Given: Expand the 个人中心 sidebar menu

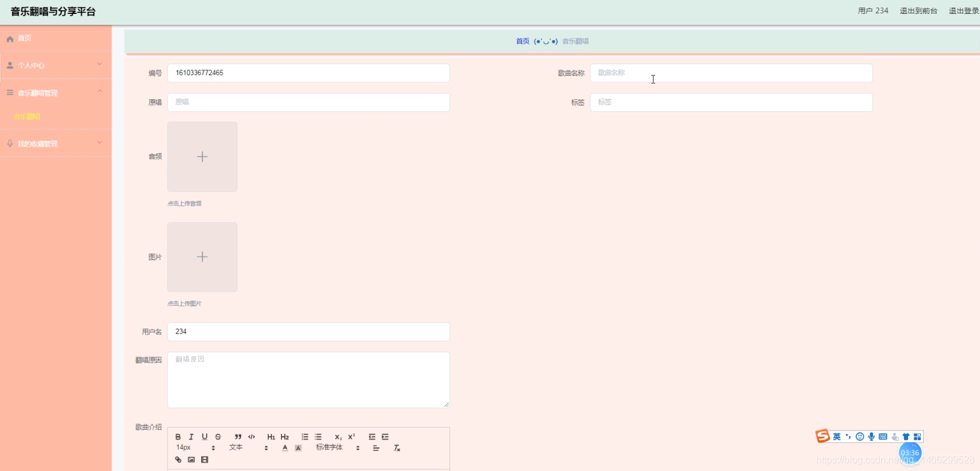Looking at the screenshot, I should click(x=56, y=65).
